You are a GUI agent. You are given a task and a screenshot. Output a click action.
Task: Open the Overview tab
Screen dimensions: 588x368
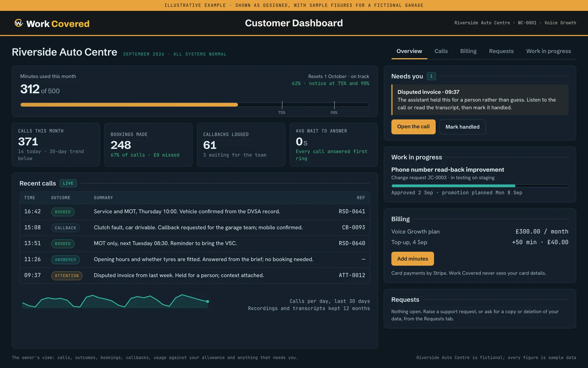point(409,51)
